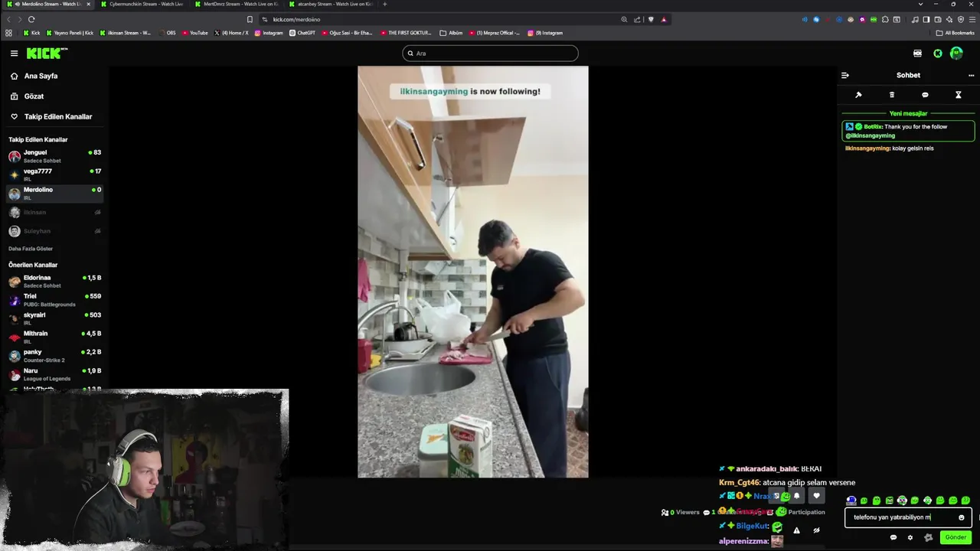
Task: Open the first Instagram bookmark
Action: [x=269, y=33]
